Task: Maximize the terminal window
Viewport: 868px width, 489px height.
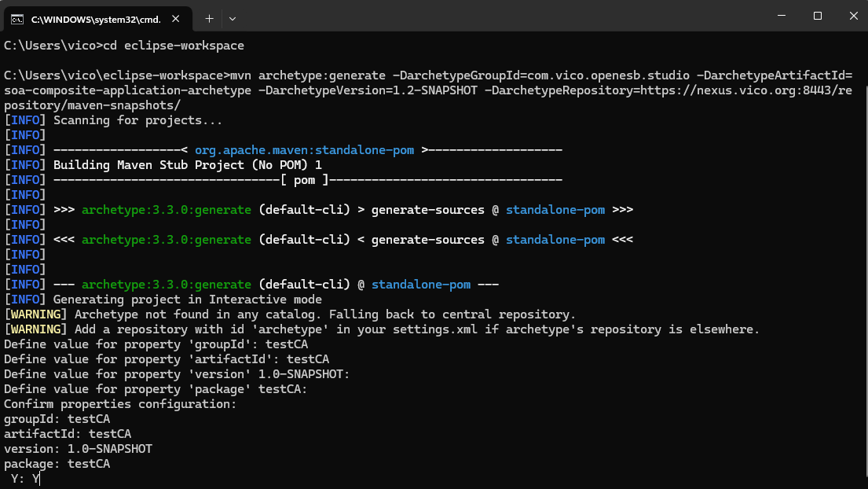Action: coord(818,16)
